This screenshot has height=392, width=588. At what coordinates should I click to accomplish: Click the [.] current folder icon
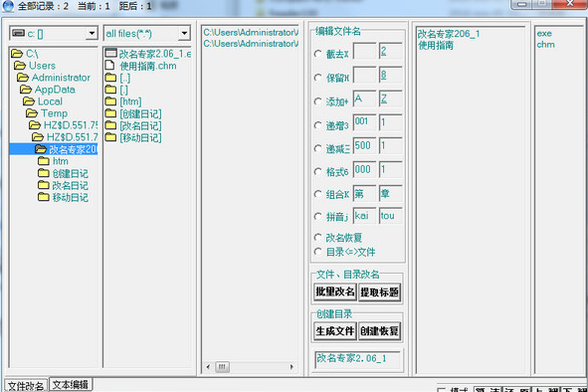110,90
